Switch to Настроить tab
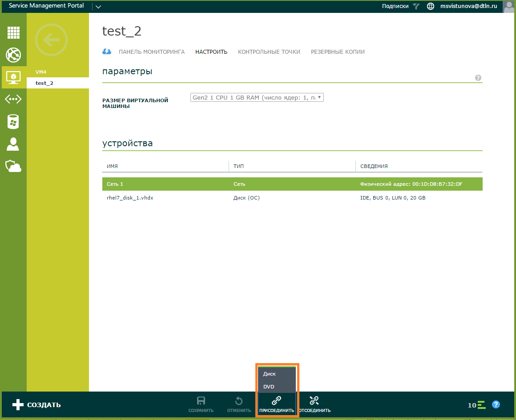 (211, 52)
